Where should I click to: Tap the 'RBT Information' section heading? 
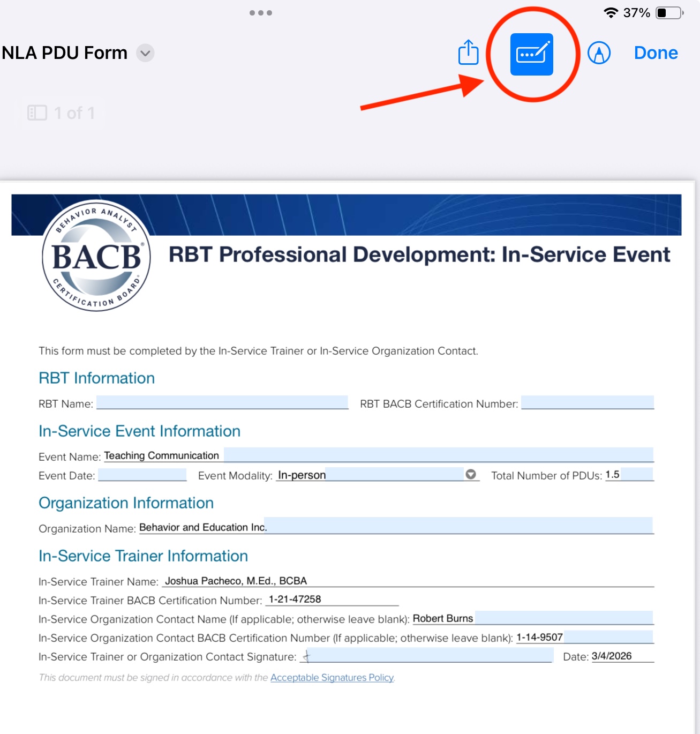click(x=96, y=378)
